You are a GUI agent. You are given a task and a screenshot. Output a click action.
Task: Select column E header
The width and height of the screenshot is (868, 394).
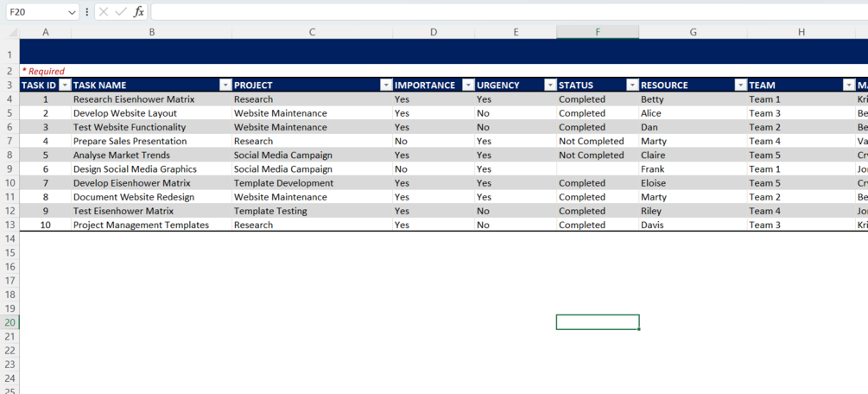click(516, 33)
